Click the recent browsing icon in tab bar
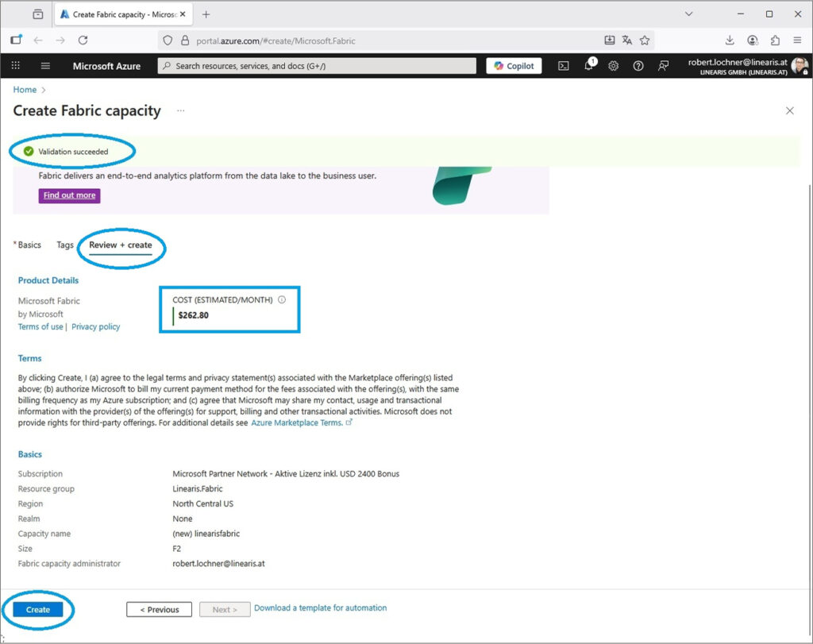 tap(38, 14)
